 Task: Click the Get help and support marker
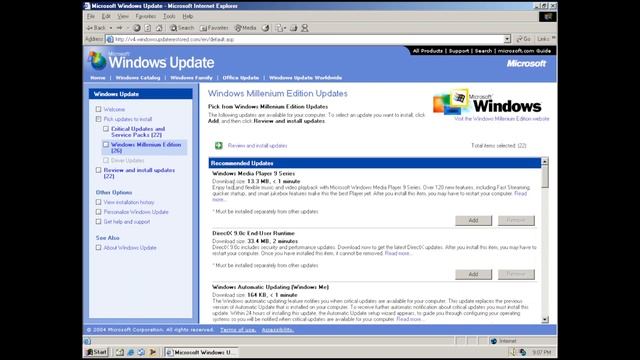pos(98,222)
